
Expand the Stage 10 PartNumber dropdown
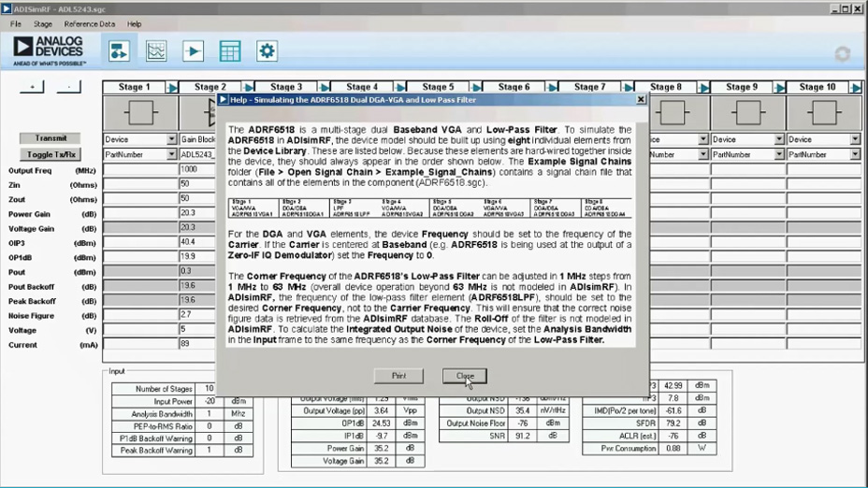click(x=855, y=154)
